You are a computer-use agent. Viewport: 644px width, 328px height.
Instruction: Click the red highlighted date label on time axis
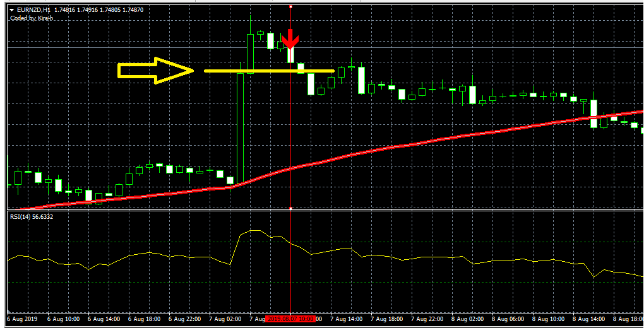click(x=290, y=319)
